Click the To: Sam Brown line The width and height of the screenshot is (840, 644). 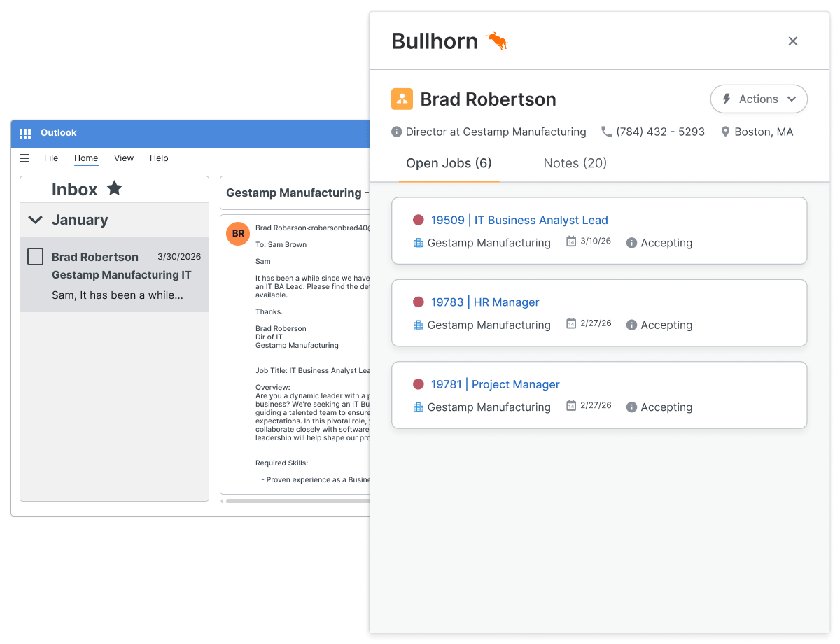coord(281,244)
